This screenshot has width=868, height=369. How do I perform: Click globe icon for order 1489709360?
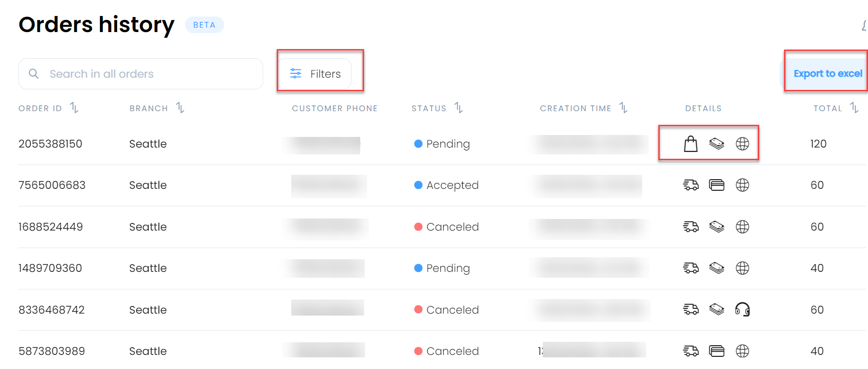[742, 268]
